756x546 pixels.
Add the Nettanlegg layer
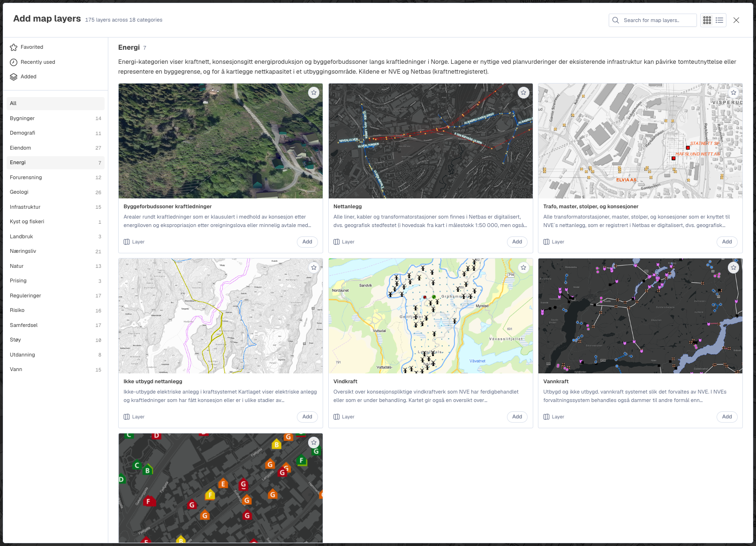click(x=517, y=242)
